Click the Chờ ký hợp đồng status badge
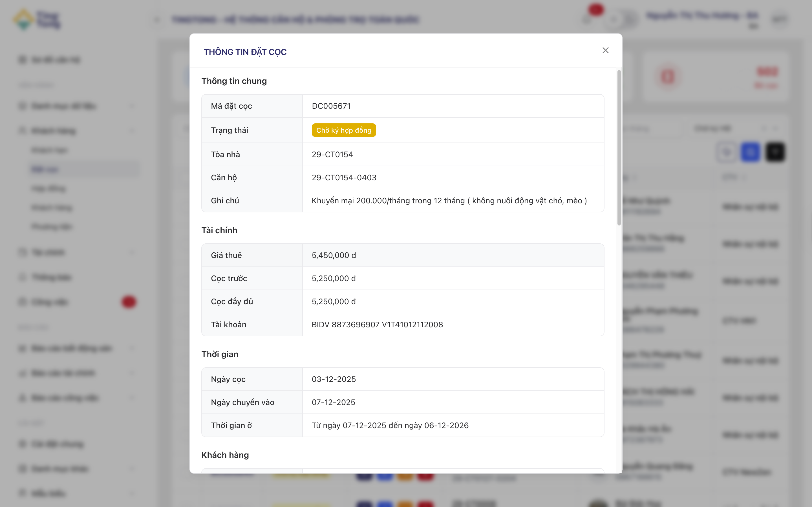Image resolution: width=812 pixels, height=507 pixels. [x=344, y=130]
